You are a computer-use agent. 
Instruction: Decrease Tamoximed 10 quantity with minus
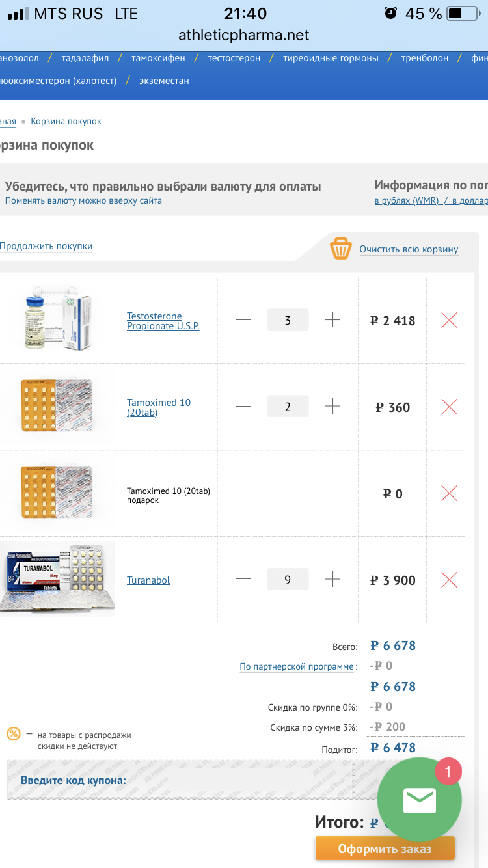tap(243, 407)
